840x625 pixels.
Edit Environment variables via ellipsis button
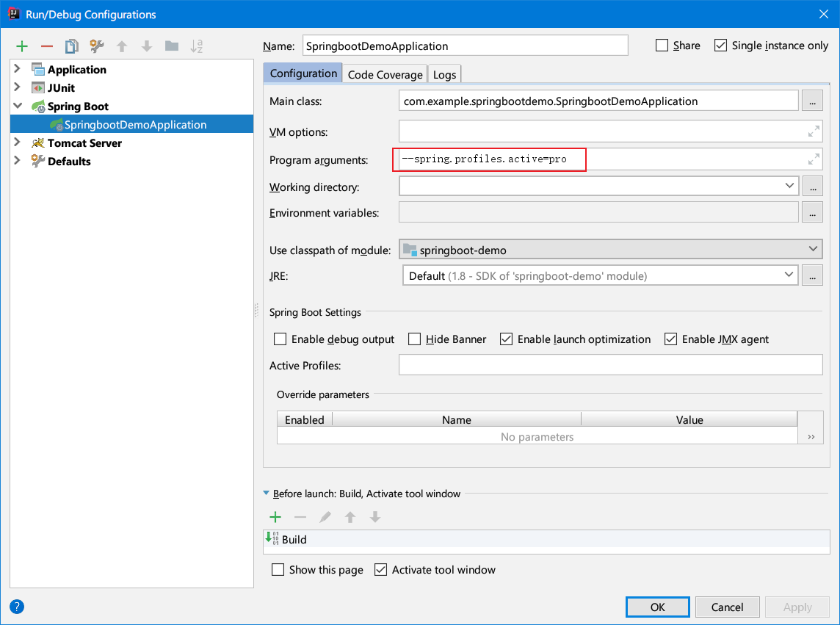(812, 212)
